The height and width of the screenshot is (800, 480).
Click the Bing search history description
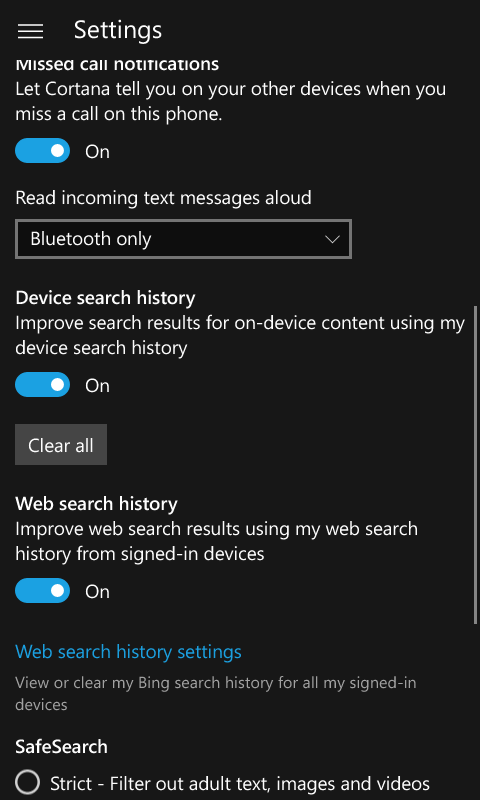[216, 693]
